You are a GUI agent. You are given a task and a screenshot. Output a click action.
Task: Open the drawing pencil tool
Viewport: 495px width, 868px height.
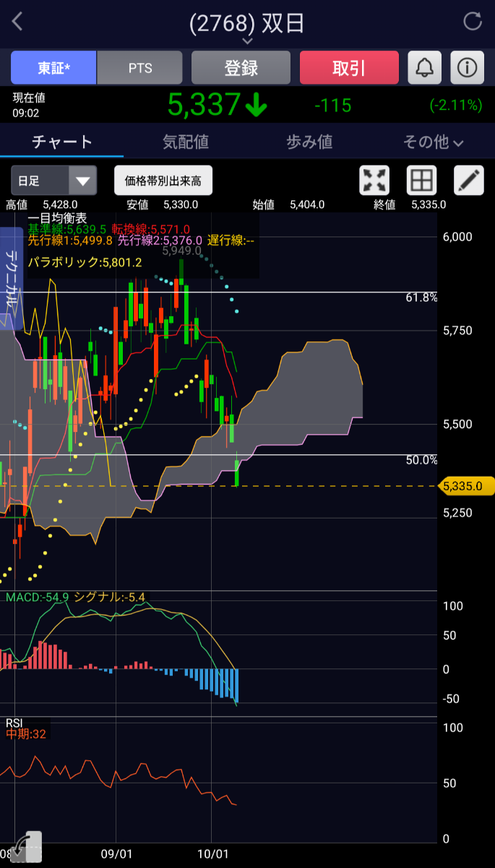pos(469,180)
